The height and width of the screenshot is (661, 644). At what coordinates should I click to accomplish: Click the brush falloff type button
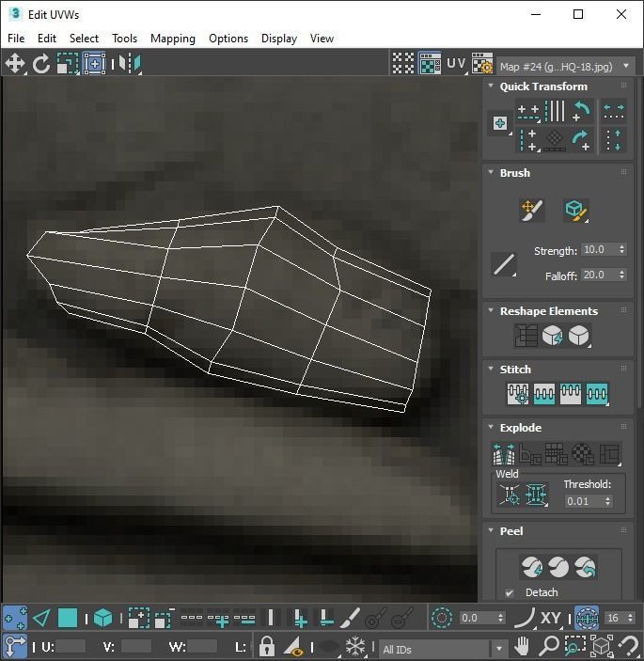pos(504,264)
